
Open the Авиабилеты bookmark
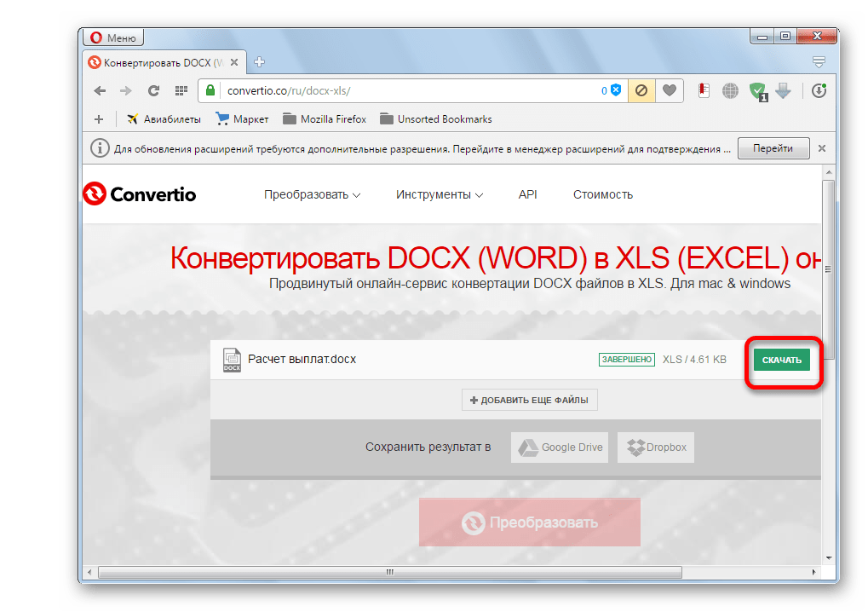click(164, 119)
